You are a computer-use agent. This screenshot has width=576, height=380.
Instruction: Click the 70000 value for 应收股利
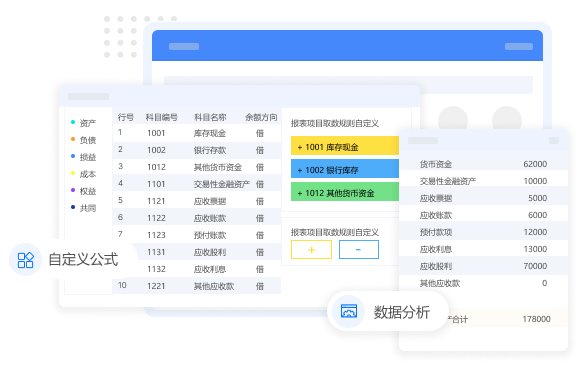[535, 266]
